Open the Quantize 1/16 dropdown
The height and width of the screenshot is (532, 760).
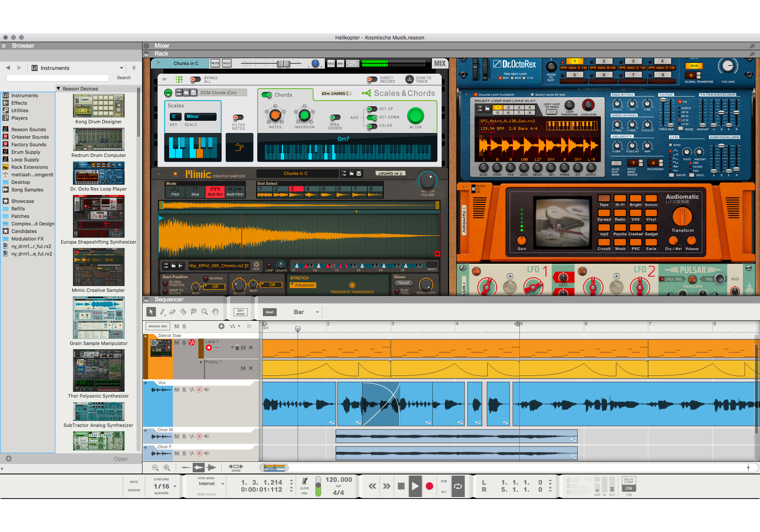tap(175, 486)
